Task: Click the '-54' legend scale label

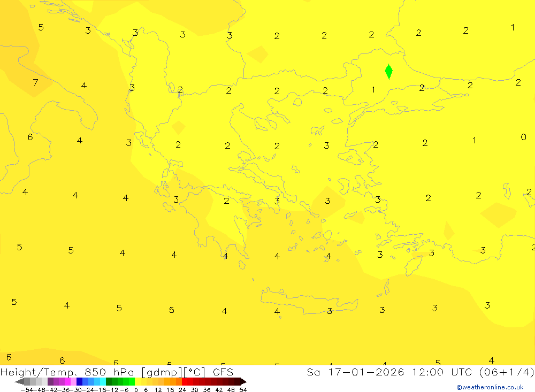Action: click(27, 390)
